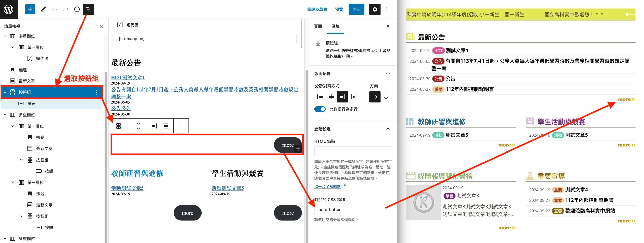Collapse the 版面配置 layout panel
This screenshot has width=644, height=243.
(x=388, y=73)
